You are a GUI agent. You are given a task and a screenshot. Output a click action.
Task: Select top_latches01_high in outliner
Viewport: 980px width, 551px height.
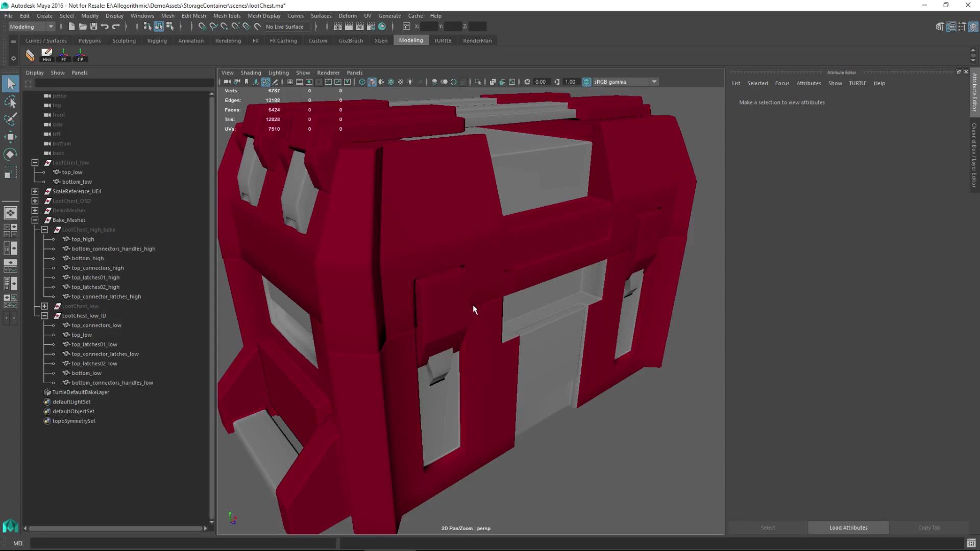tap(95, 278)
